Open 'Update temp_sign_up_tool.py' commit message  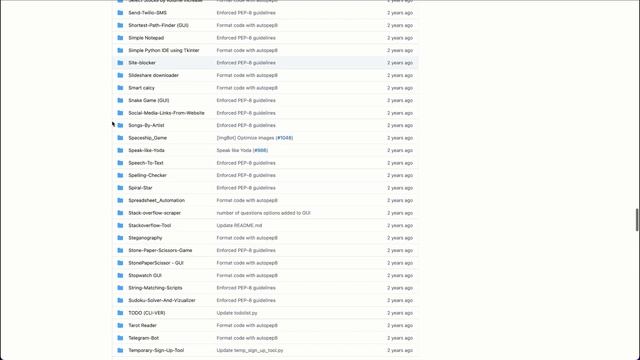[x=250, y=350]
